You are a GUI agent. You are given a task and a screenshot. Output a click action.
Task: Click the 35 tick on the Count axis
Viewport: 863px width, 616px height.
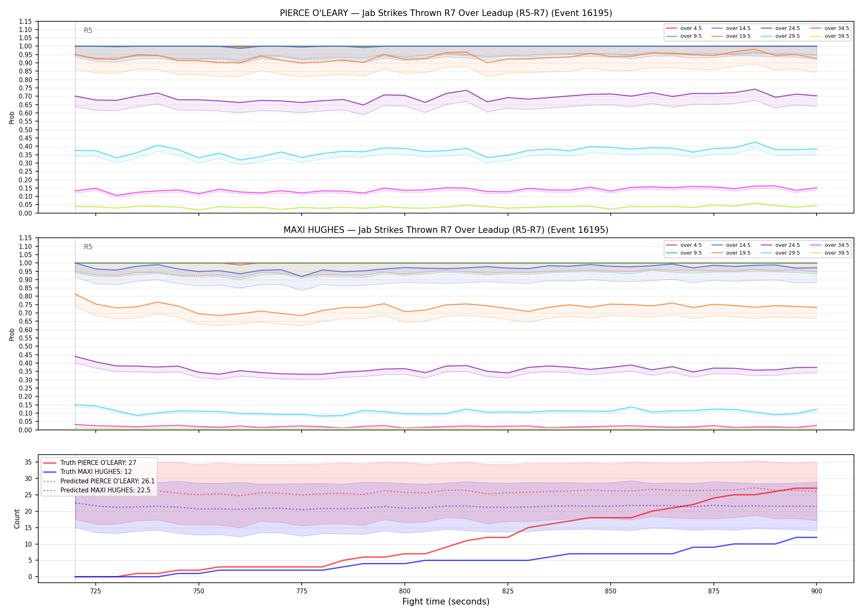(x=28, y=462)
